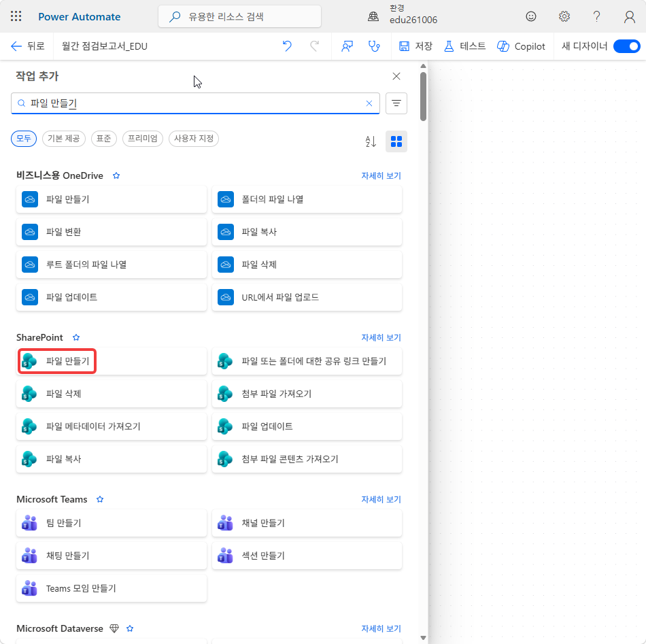Open the help question mark icon

(x=596, y=16)
